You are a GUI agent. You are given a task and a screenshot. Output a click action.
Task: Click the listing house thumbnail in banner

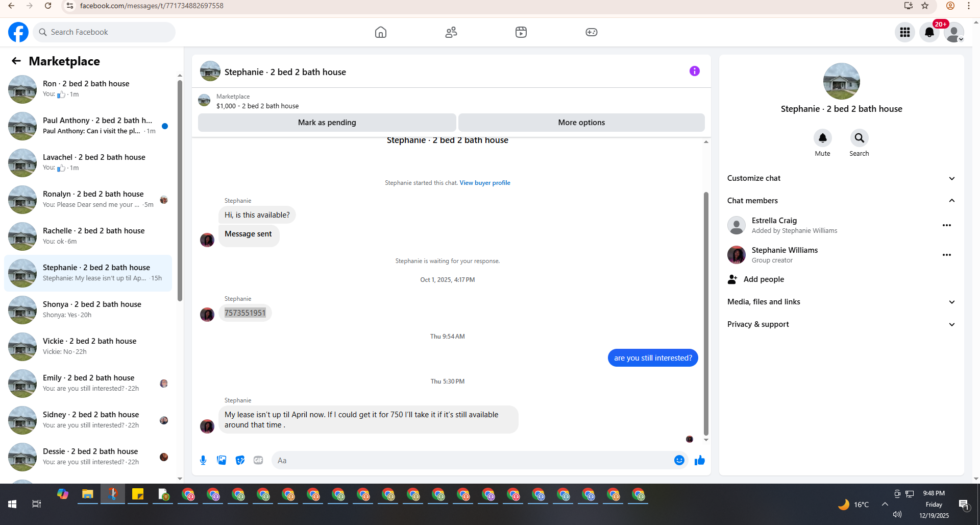(204, 100)
